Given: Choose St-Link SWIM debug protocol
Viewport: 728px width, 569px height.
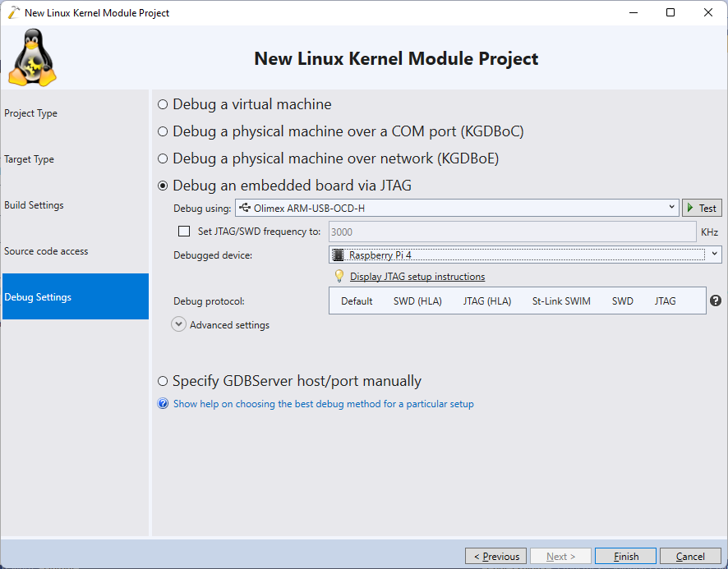Looking at the screenshot, I should 561,301.
